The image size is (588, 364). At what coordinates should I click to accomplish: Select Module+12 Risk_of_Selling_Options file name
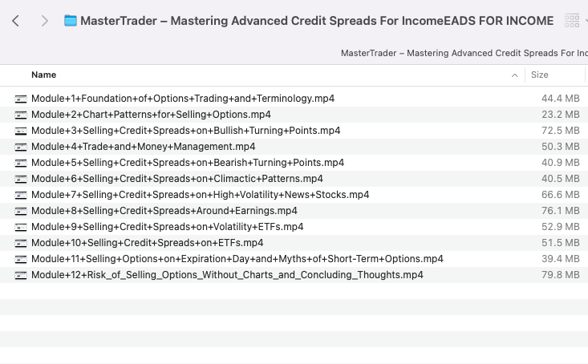click(227, 275)
